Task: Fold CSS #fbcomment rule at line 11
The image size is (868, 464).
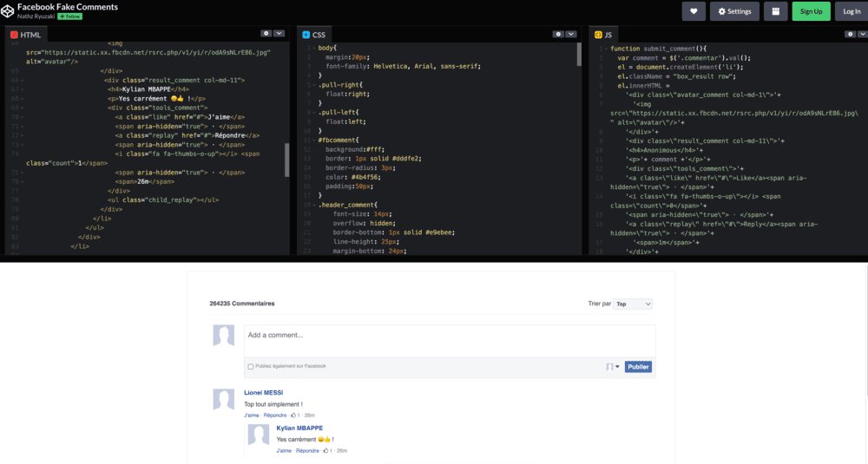Action: 314,141
